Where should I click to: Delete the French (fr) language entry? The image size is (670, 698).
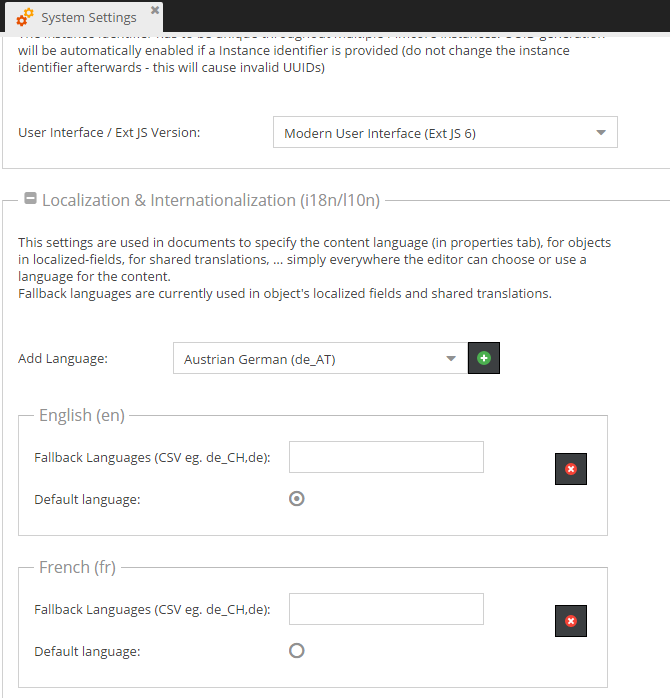click(x=571, y=621)
